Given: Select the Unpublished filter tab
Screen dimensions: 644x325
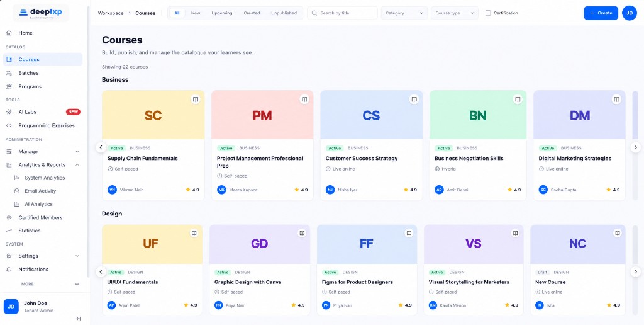Looking at the screenshot, I should (x=284, y=13).
